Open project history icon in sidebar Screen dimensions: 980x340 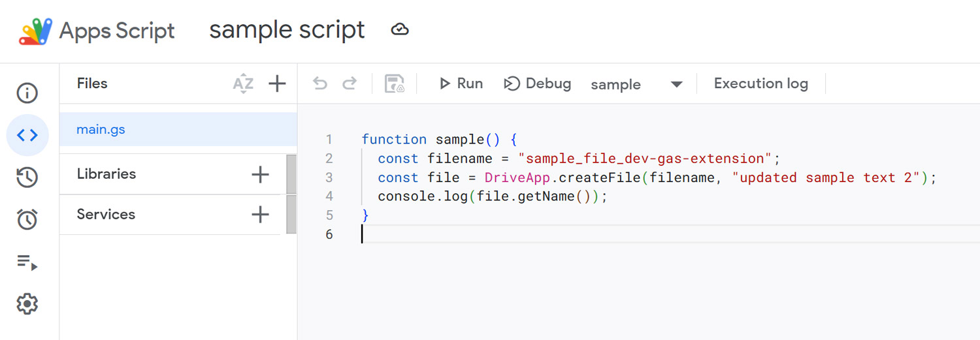27,178
